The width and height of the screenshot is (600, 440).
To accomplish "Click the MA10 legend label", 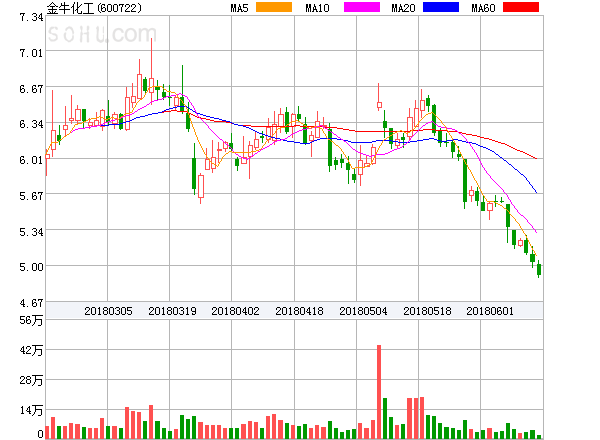I will pyautogui.click(x=317, y=8).
